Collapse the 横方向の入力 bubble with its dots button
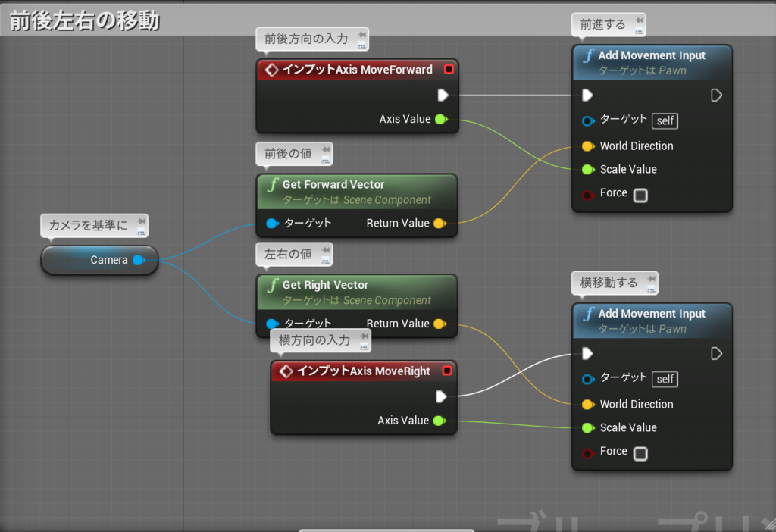 coord(364,347)
